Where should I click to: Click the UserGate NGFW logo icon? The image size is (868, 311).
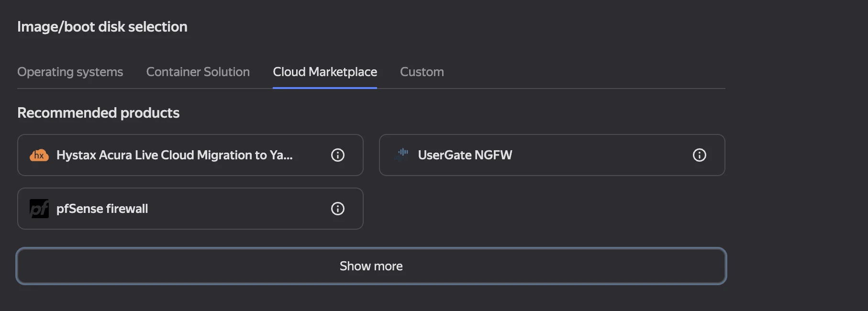tap(402, 154)
